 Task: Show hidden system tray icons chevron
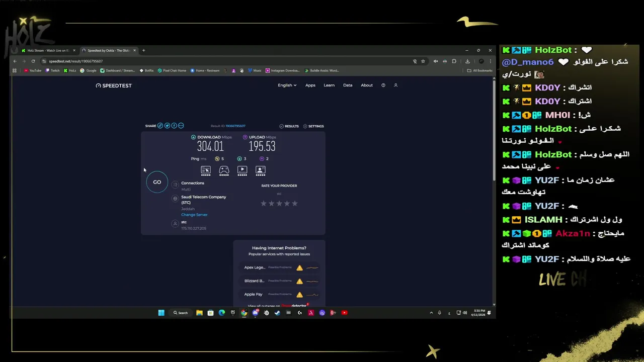pyautogui.click(x=431, y=313)
